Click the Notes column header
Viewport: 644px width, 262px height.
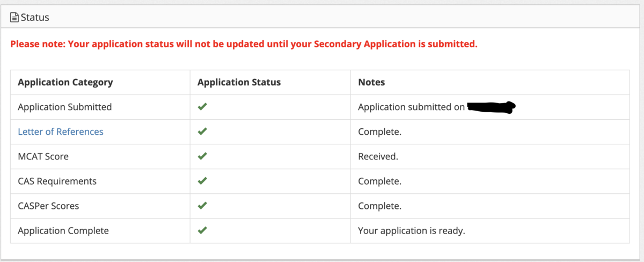[x=371, y=82]
